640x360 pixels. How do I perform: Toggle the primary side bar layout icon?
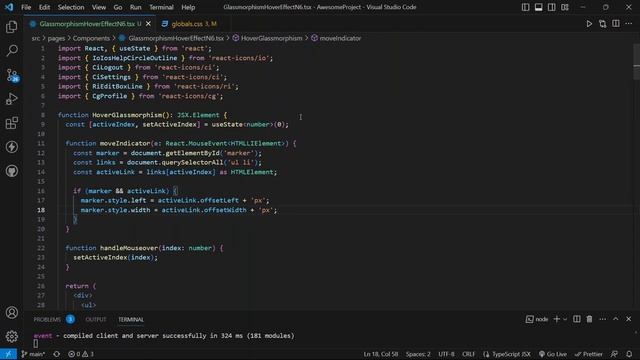point(525,7)
